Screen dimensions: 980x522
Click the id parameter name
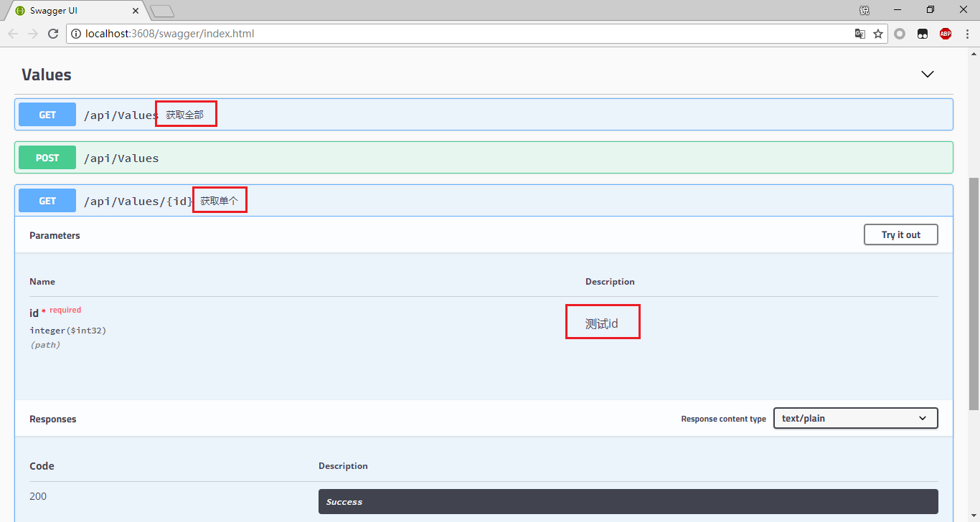point(34,313)
